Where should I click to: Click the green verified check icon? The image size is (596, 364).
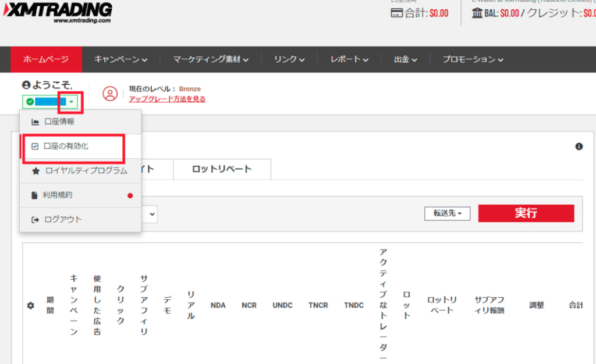click(x=30, y=102)
